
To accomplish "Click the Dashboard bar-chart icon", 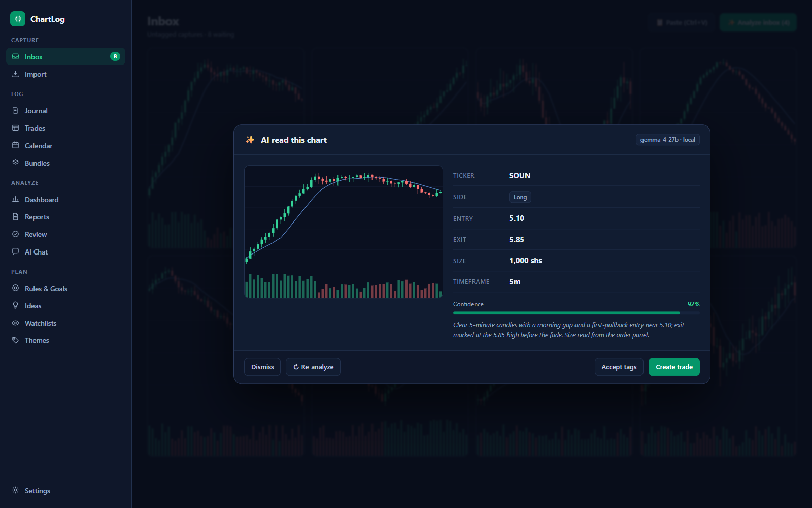I will (16, 199).
